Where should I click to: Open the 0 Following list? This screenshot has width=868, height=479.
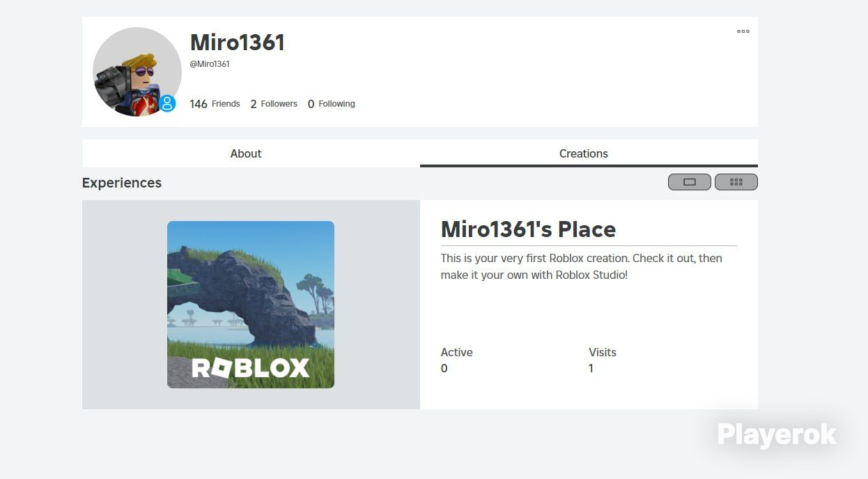pyautogui.click(x=332, y=104)
